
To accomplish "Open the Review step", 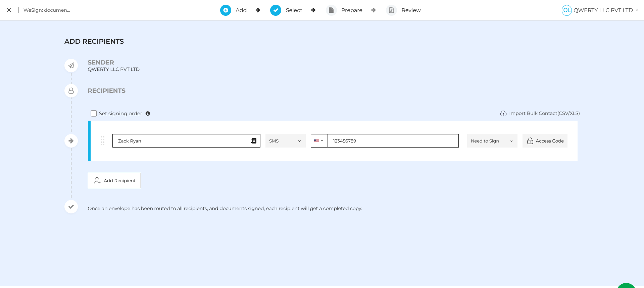I will 403,10.
